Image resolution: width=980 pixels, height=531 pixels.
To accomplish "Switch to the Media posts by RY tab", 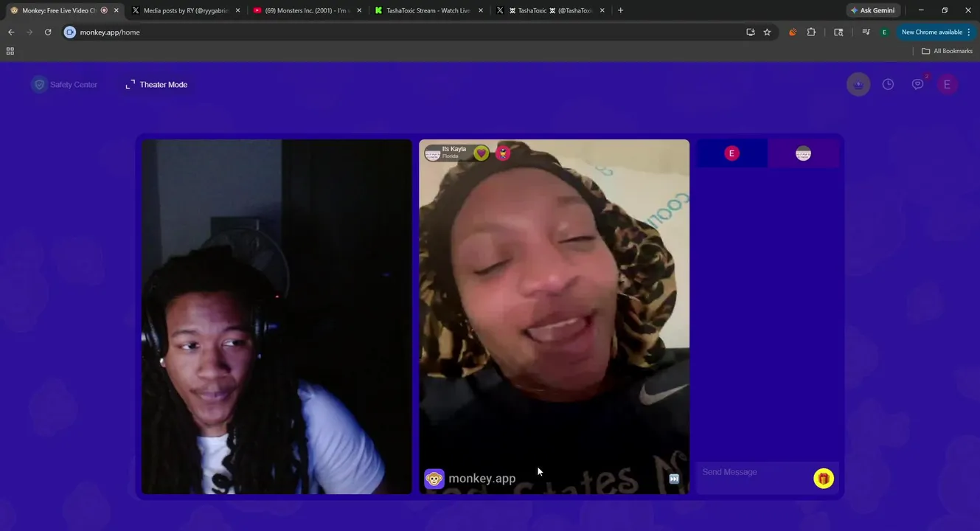I will 184,10.
